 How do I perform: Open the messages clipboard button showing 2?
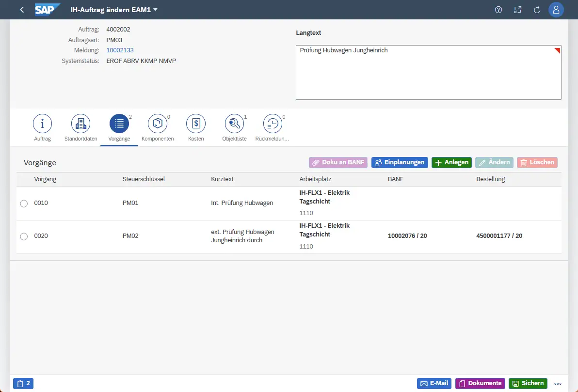[x=23, y=383]
